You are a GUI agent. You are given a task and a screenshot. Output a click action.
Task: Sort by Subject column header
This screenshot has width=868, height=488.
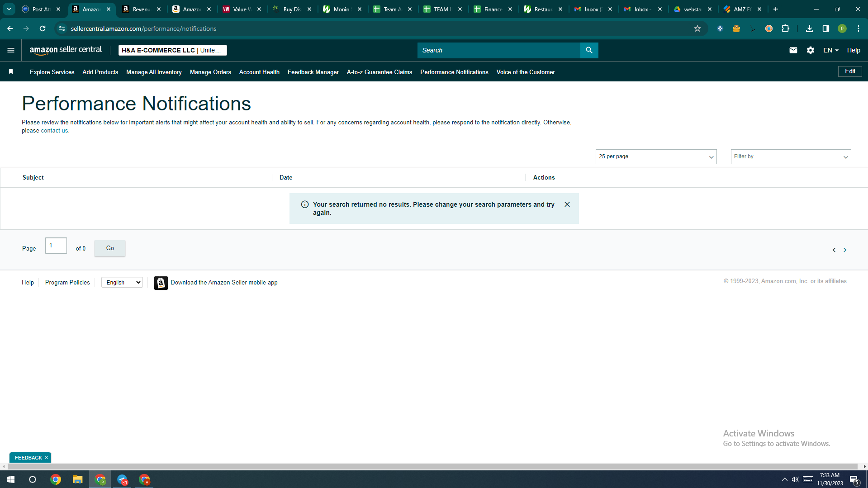point(33,178)
